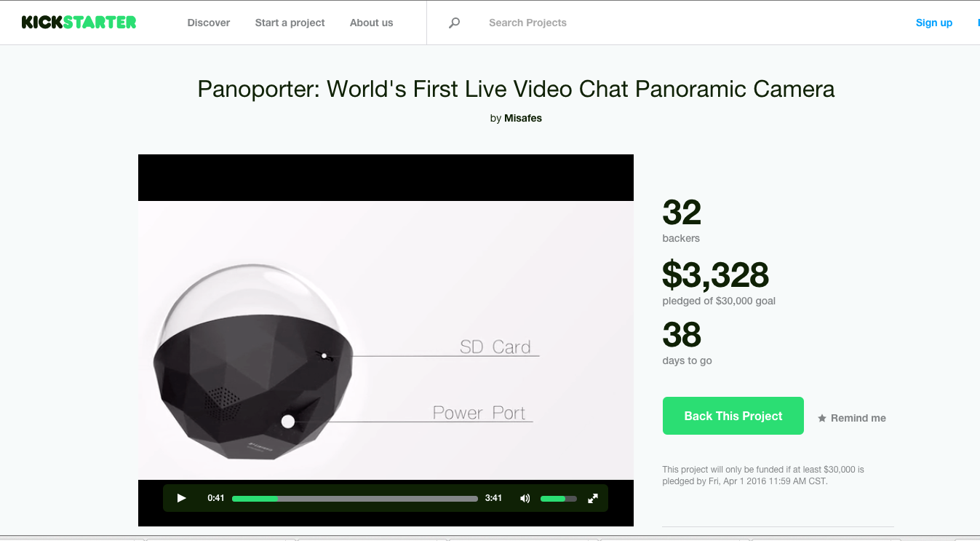Viewport: 980px width, 541px height.
Task: Mute the video with speaker icon
Action: 525,498
